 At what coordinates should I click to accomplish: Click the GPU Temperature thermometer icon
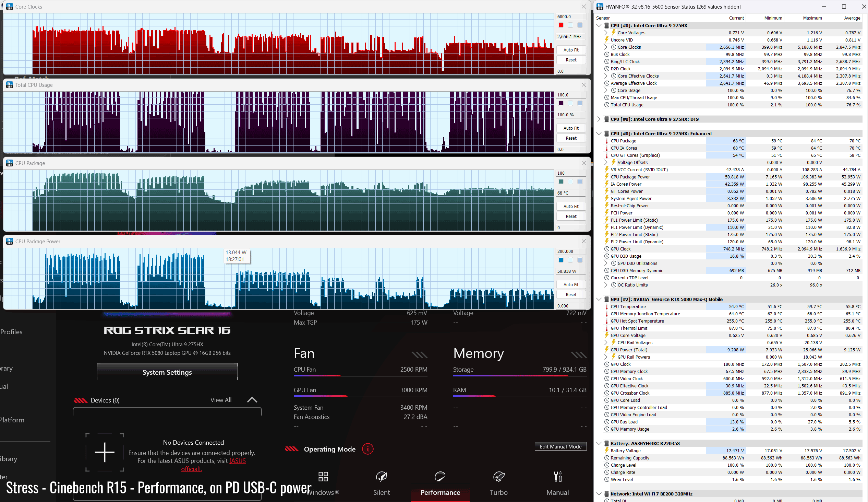pyautogui.click(x=606, y=306)
